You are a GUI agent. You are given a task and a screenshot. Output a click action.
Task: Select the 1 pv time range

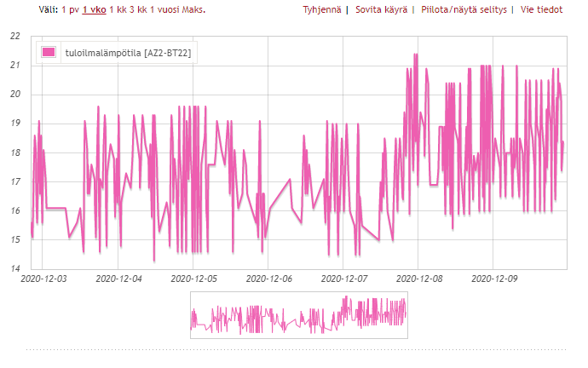click(x=70, y=9)
